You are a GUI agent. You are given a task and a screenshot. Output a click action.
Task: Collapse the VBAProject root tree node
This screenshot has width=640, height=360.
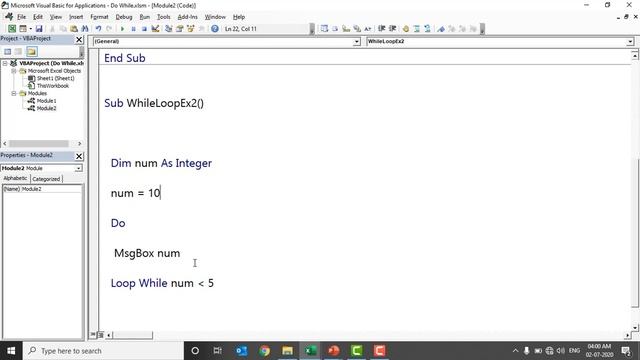pos(5,63)
